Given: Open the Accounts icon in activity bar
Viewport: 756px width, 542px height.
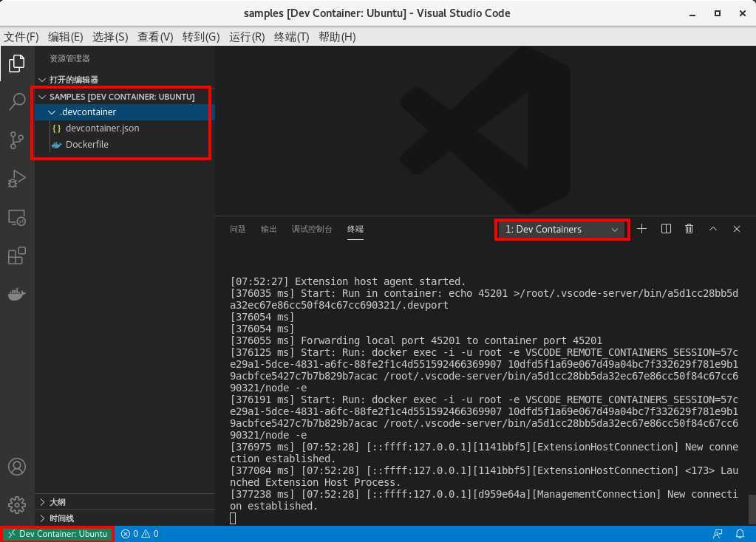Looking at the screenshot, I should pyautogui.click(x=17, y=467).
